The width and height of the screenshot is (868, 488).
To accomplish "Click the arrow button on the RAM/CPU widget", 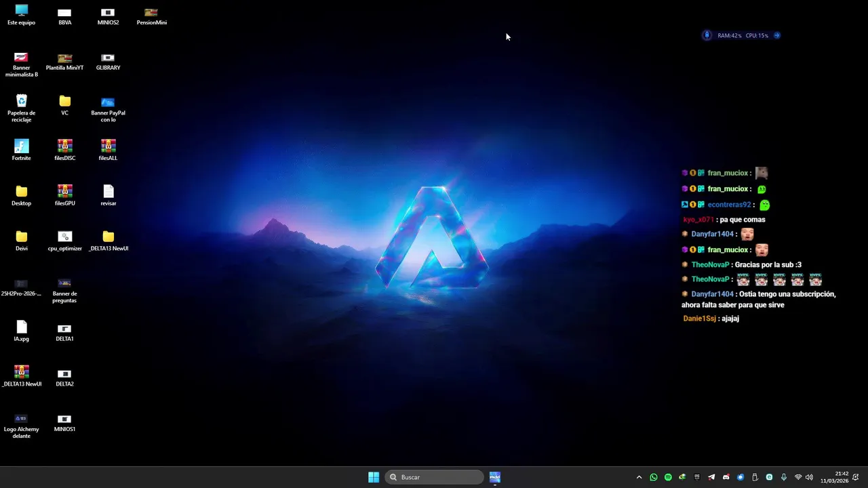I will 777,35.
